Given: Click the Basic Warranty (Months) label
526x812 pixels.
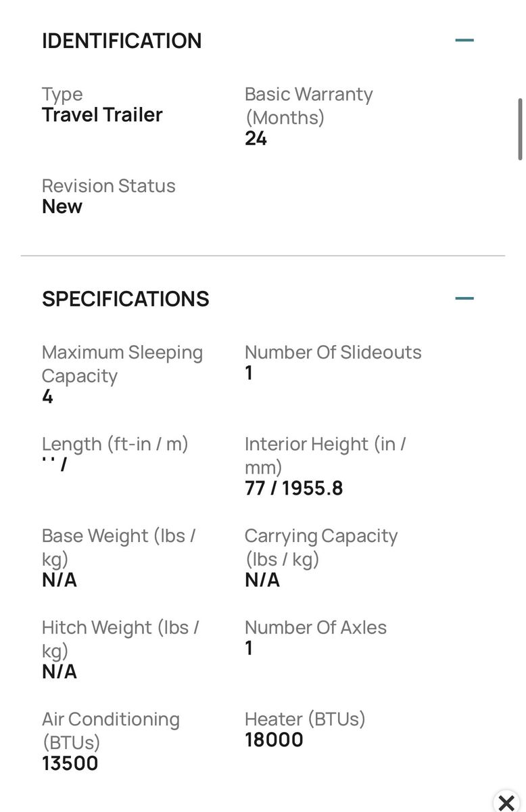Looking at the screenshot, I should [309, 106].
